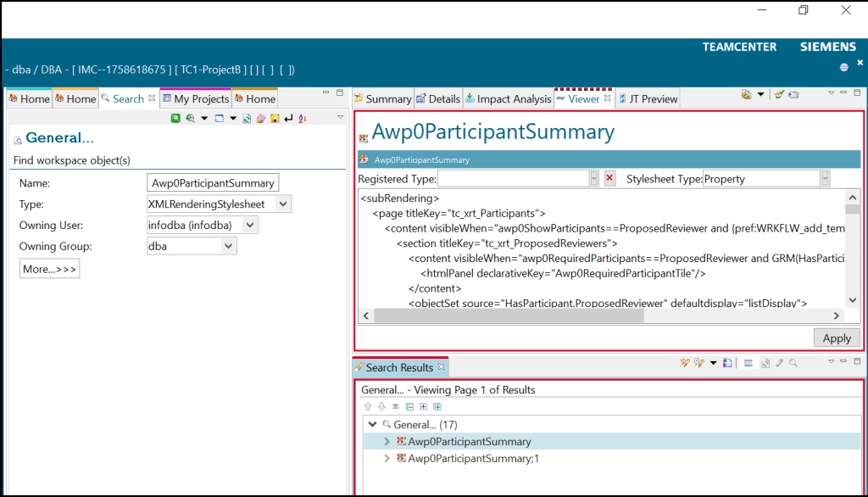Click the refresh icon in Search toolbar
The width and height of the screenshot is (868, 497).
coord(247,118)
